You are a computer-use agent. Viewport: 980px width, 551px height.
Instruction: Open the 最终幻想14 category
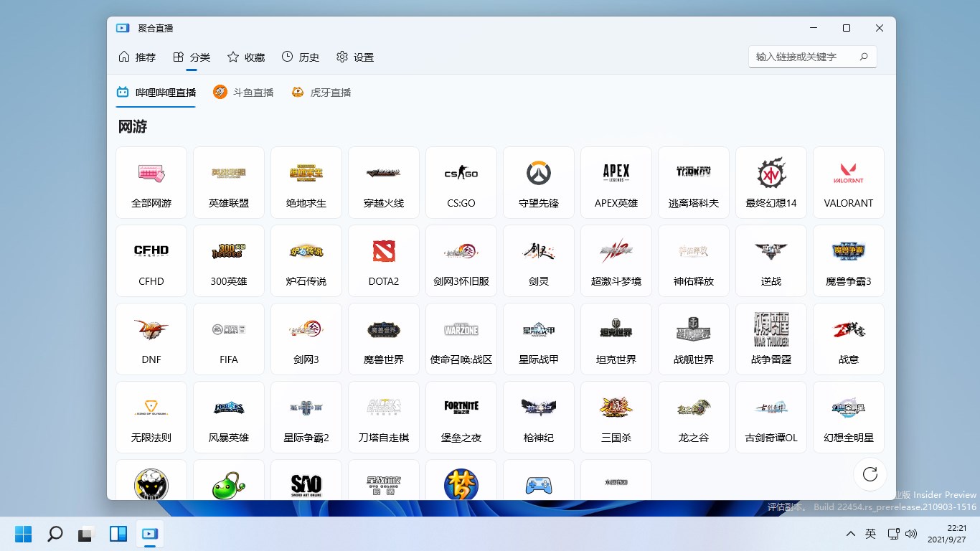[771, 182]
